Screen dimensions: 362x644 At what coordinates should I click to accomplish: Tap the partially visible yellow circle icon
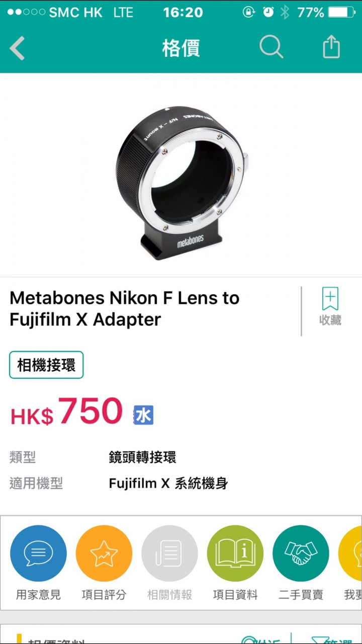[x=350, y=553]
